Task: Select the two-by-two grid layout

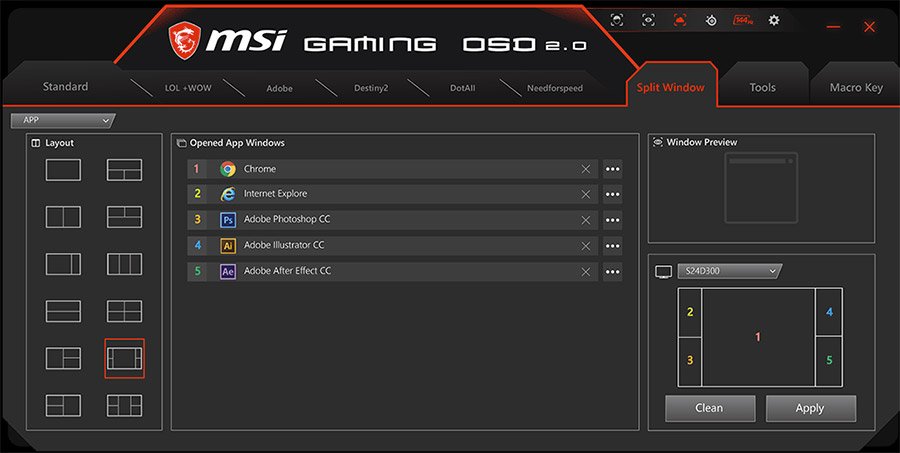Action: pos(125,311)
